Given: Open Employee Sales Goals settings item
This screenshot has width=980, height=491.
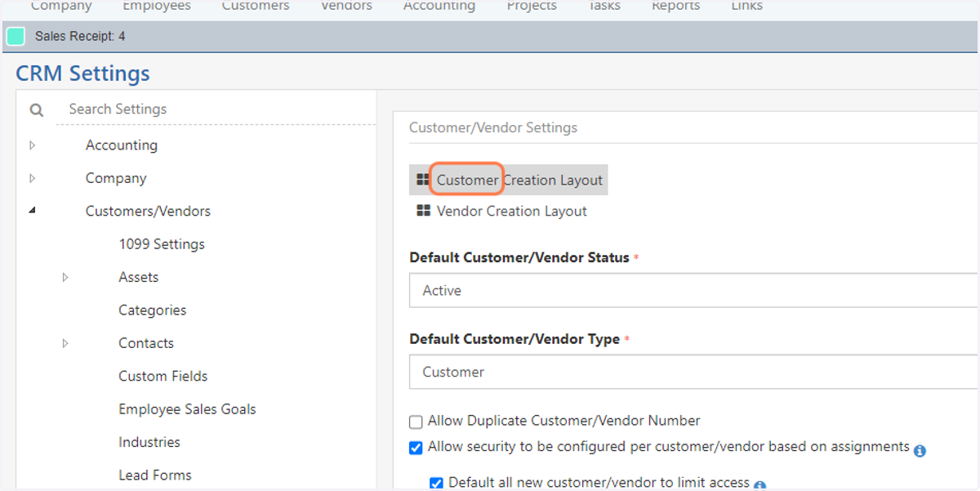Looking at the screenshot, I should [x=187, y=409].
